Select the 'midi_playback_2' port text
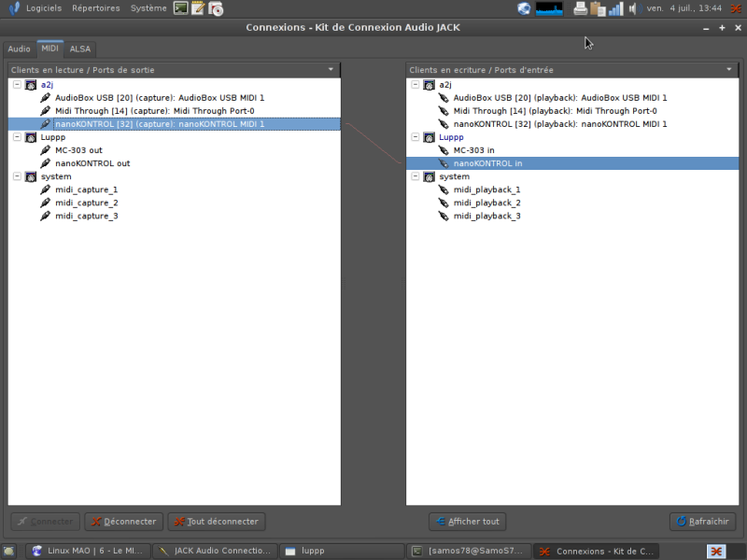Screen dimensions: 747x560 (486, 203)
